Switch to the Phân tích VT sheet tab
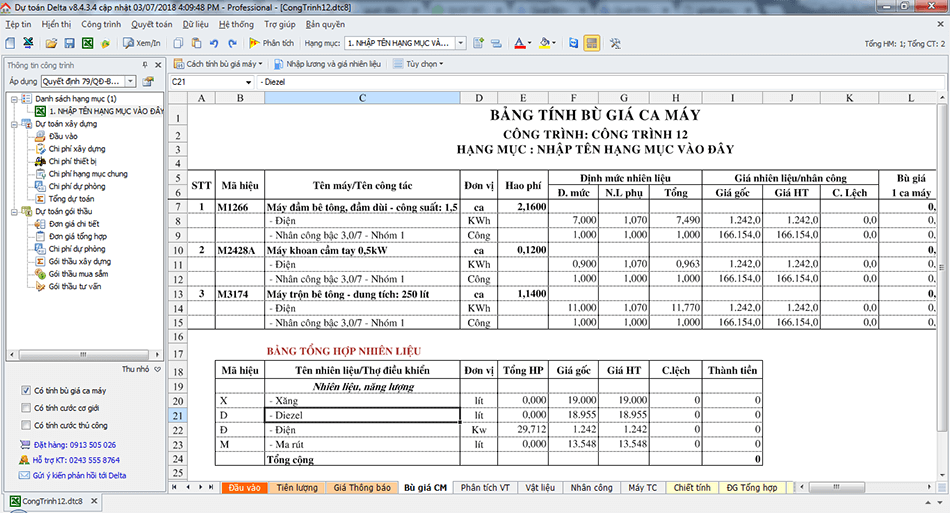 point(485,488)
